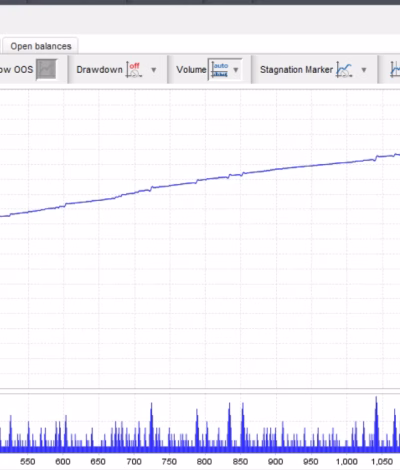Click the Volume text label
This screenshot has width=400, height=470.
(x=191, y=70)
